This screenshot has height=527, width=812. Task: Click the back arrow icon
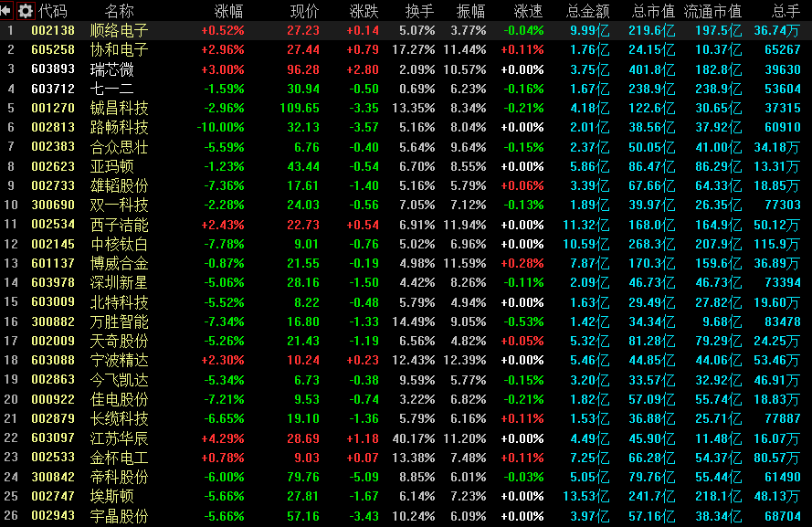(6, 10)
